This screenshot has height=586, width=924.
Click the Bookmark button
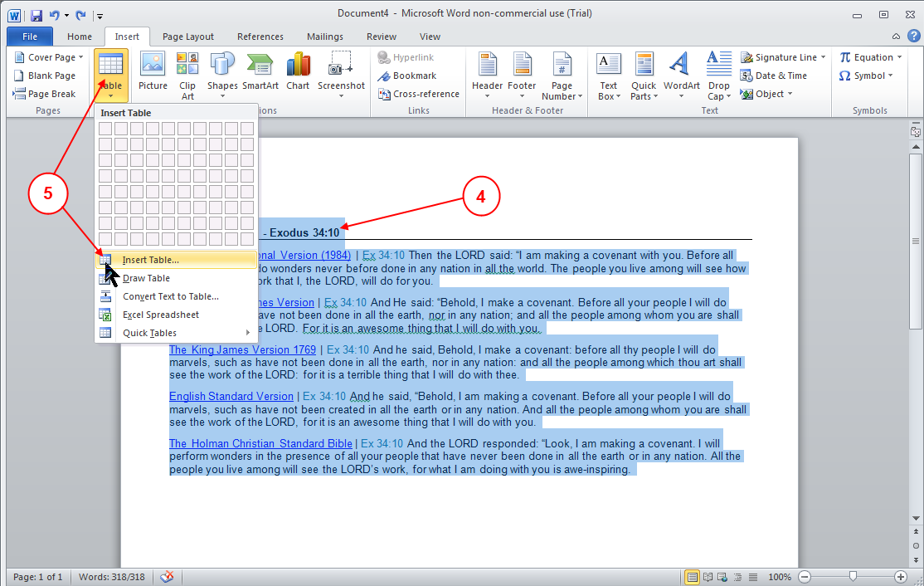pos(407,76)
